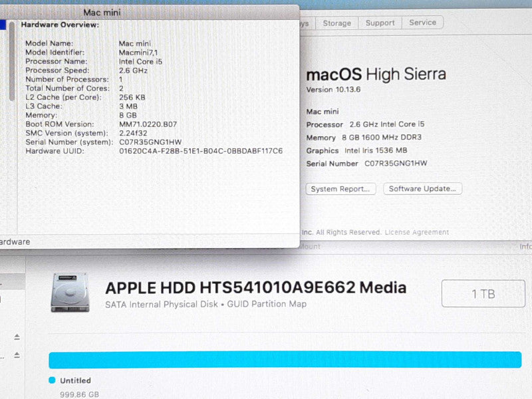This screenshot has width=532, height=399.
Task: Click the 1 TB capacity box
Action: 483,293
